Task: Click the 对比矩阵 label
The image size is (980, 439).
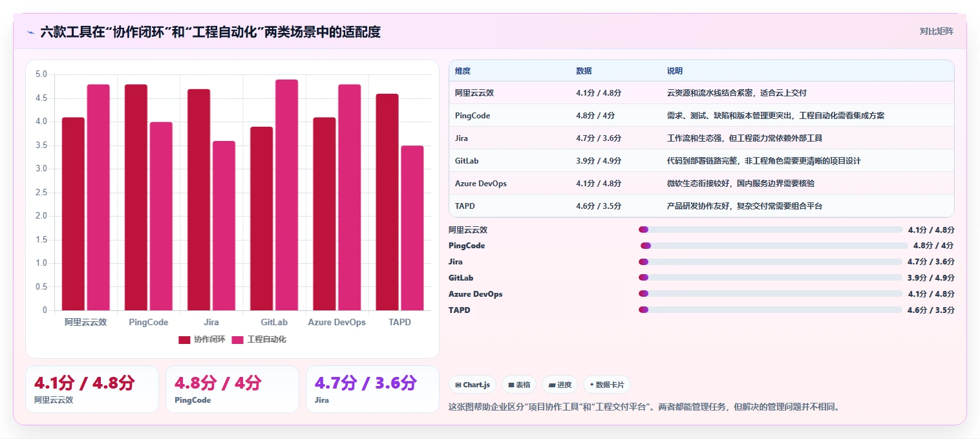Action: point(936,31)
